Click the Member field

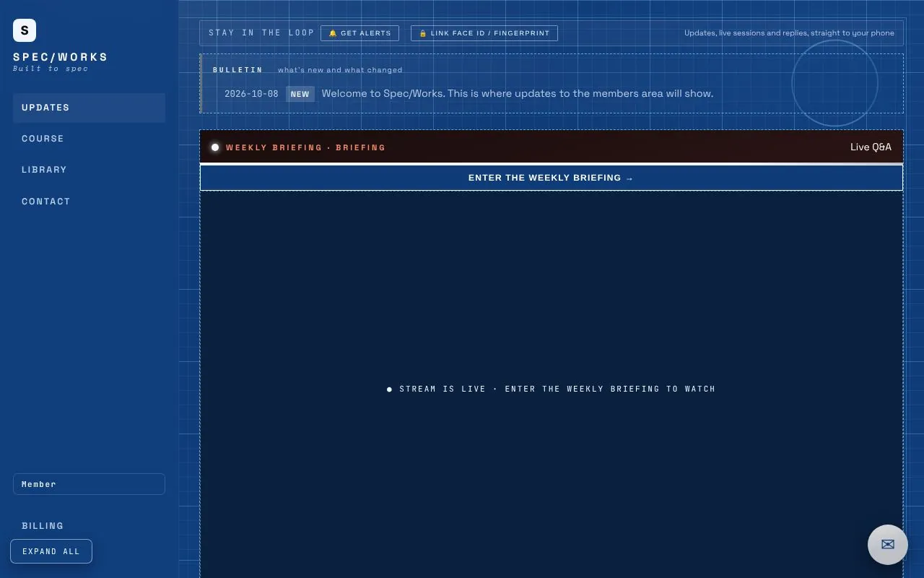tap(89, 484)
